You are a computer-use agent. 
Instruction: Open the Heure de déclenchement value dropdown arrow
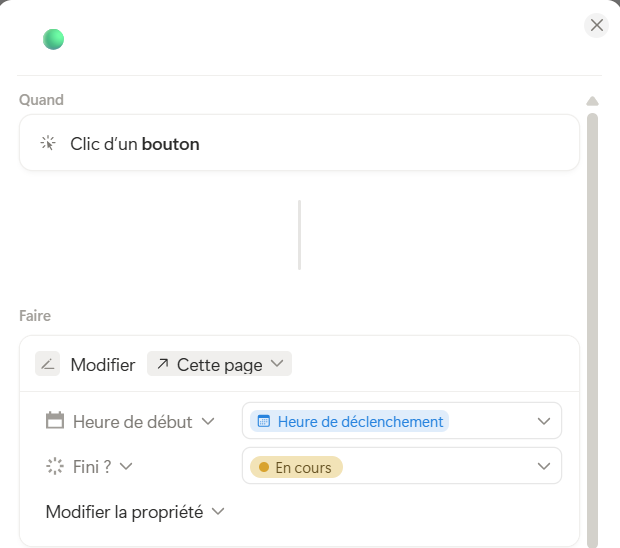coord(544,421)
